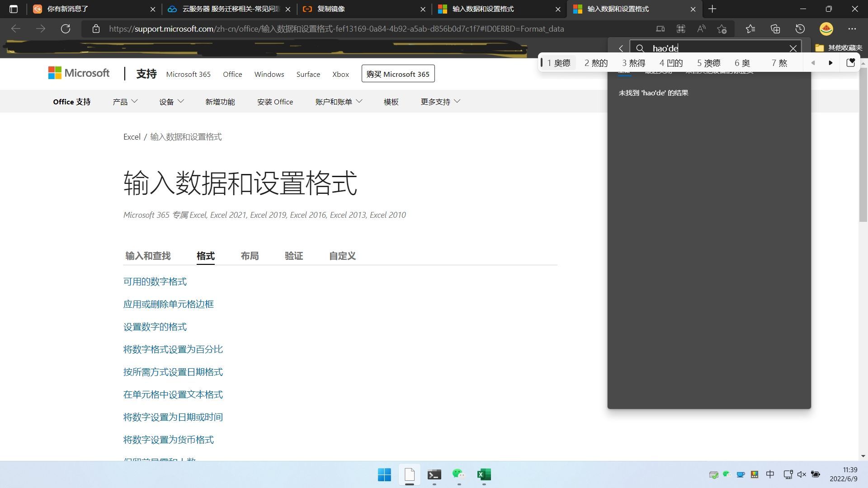Open the browser History icon
This screenshot has width=868, height=488.
pyautogui.click(x=800, y=29)
